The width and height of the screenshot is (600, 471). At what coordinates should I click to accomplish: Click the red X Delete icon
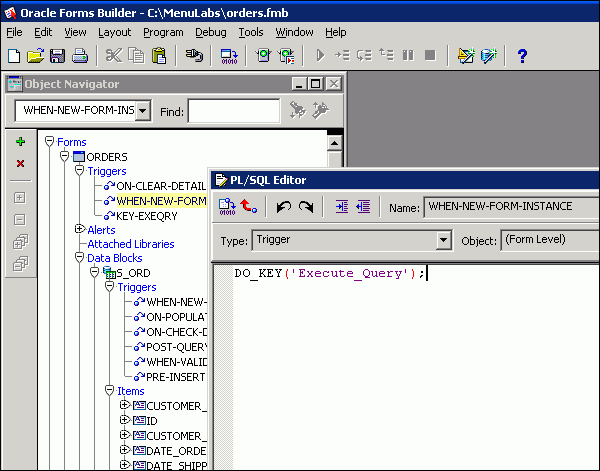pyautogui.click(x=20, y=164)
